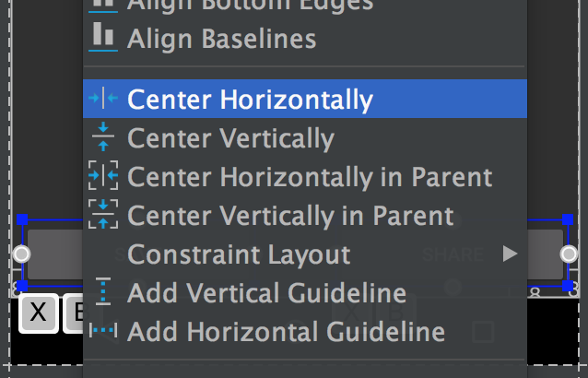Click the Center Horizontally in Parent icon

(103, 176)
